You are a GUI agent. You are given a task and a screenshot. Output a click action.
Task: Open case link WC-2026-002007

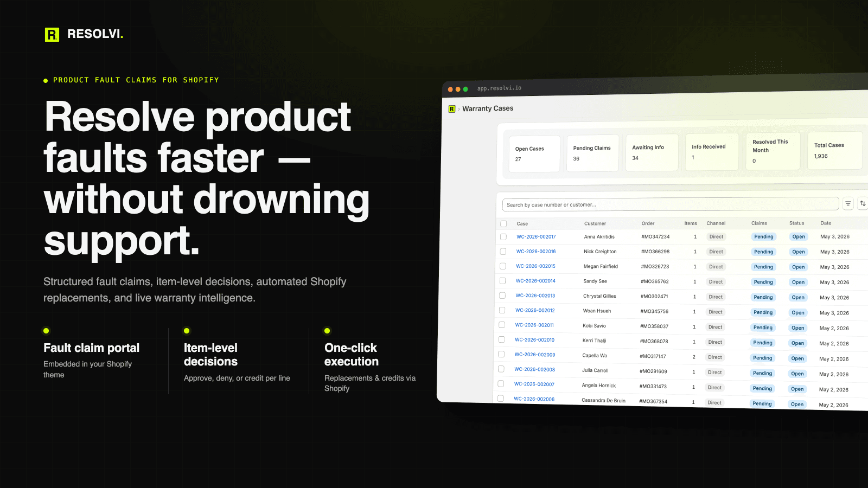point(534,384)
